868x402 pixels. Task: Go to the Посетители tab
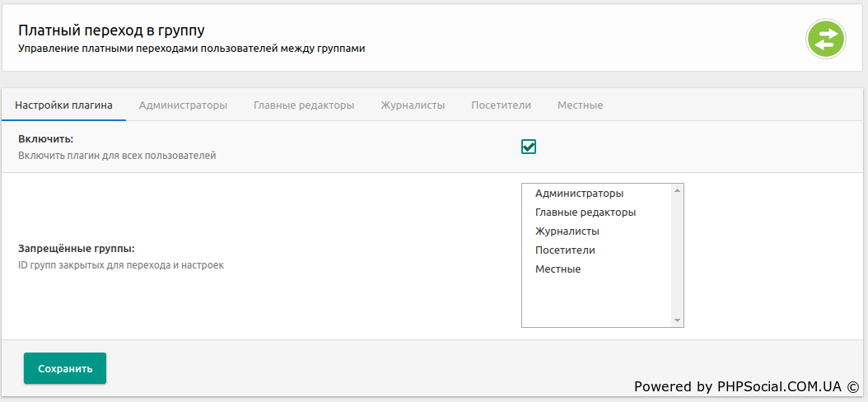[x=501, y=105]
